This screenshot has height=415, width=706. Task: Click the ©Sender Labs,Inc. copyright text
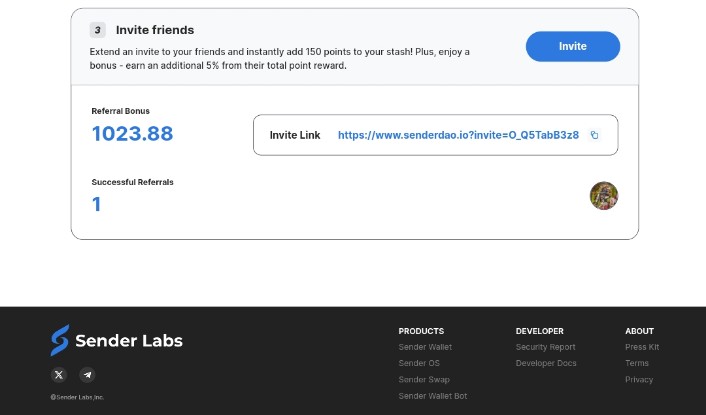pyautogui.click(x=77, y=397)
